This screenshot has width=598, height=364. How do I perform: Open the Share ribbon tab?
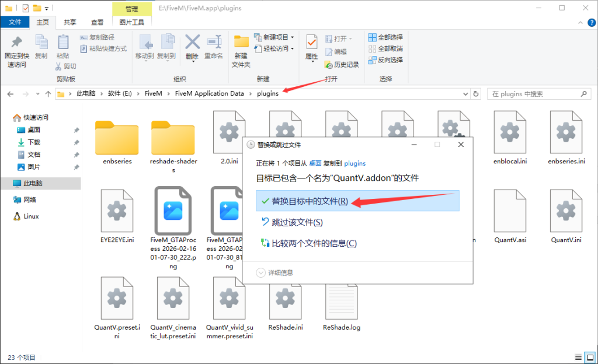pos(70,22)
